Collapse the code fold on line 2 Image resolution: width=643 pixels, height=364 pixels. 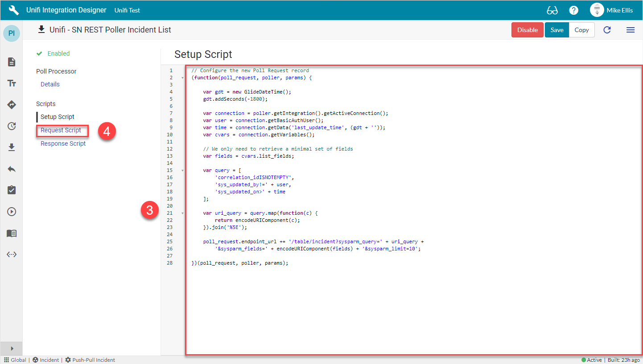(182, 77)
